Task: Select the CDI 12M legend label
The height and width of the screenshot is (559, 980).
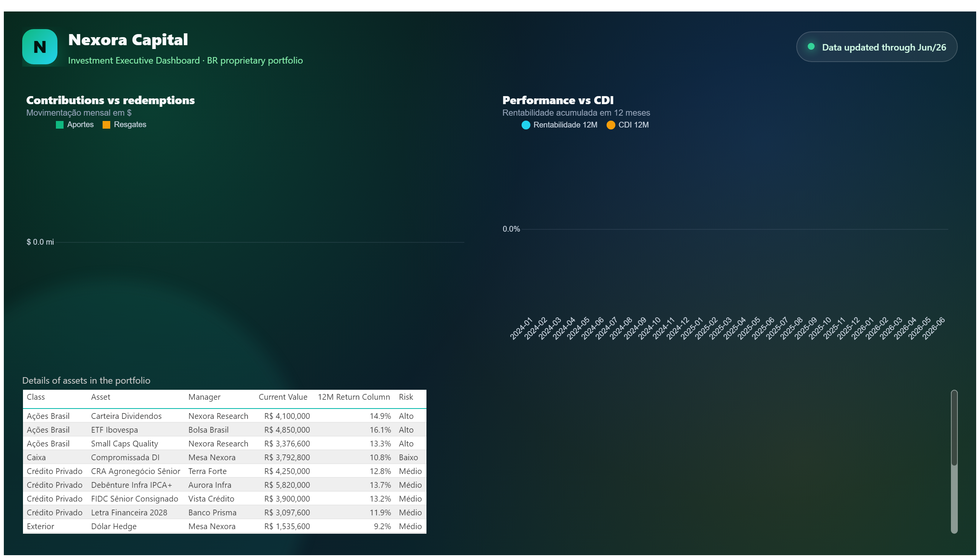Action: [x=633, y=125]
